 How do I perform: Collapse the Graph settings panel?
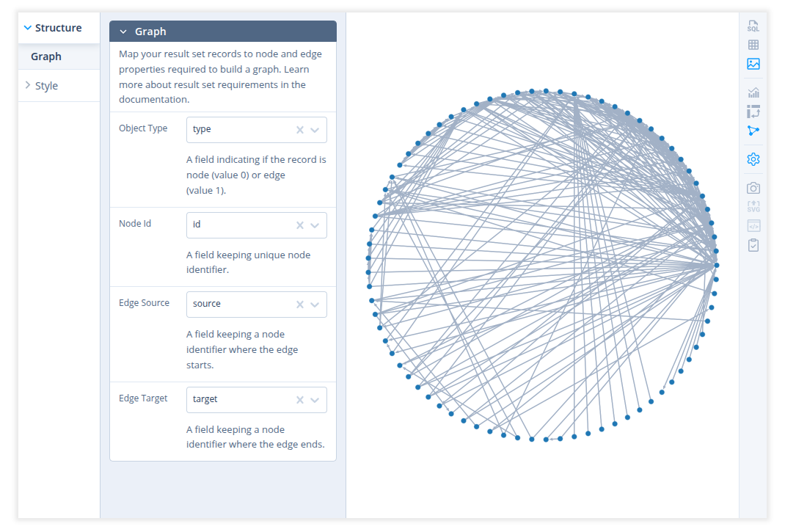[123, 31]
